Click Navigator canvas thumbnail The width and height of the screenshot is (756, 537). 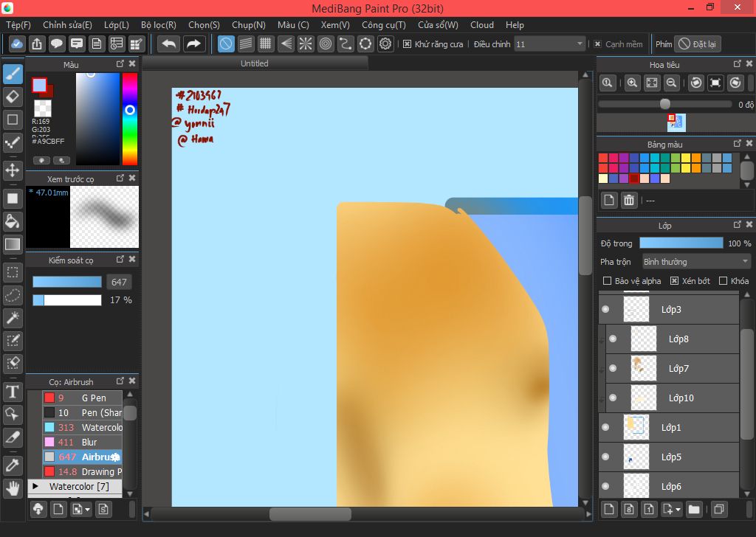(676, 122)
